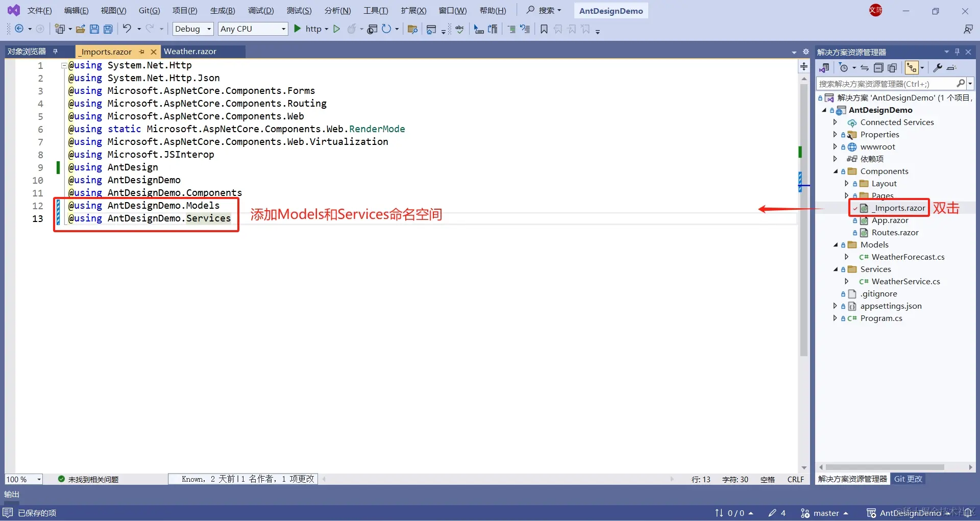Click the editor vertical scrollbar thumb
Screen dimensions: 980x521
pos(804,219)
